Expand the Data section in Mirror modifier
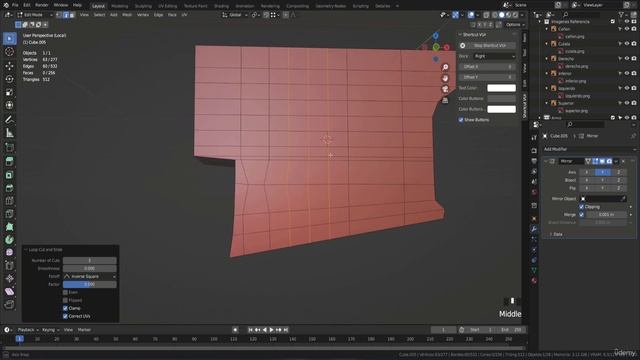The height and width of the screenshot is (360, 640). click(556, 235)
